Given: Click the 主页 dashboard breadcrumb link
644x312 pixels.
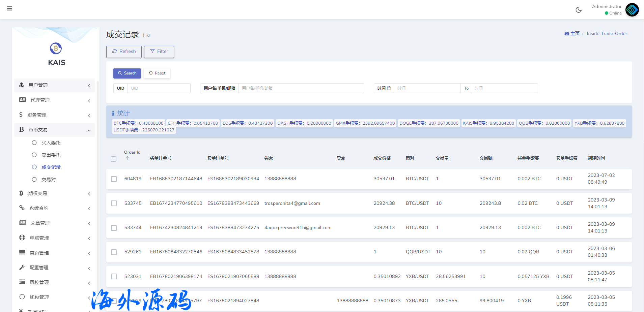Looking at the screenshot, I should (x=572, y=33).
